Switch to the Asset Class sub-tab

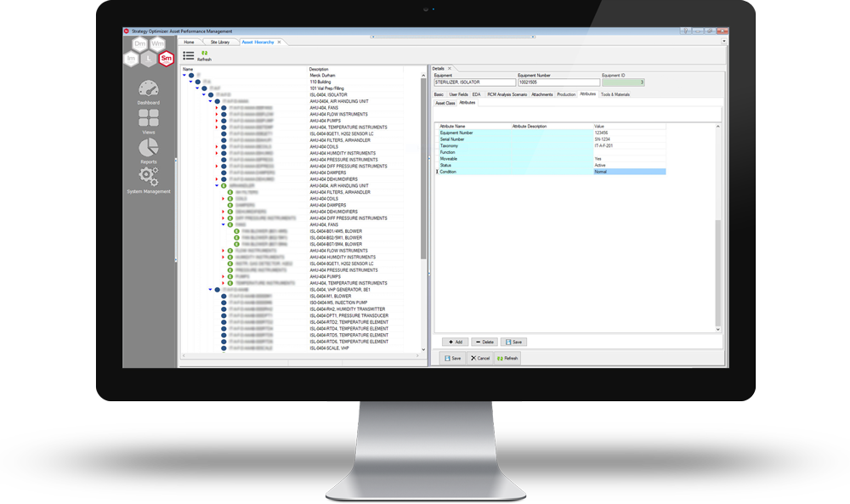point(445,102)
